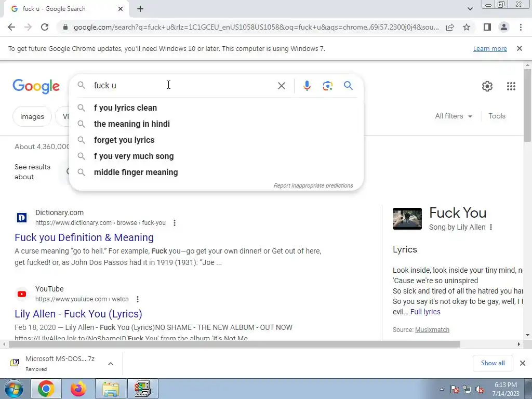This screenshot has width=532, height=399.
Task: Select suggestion 'forget you lyrics'
Action: [x=216, y=140]
